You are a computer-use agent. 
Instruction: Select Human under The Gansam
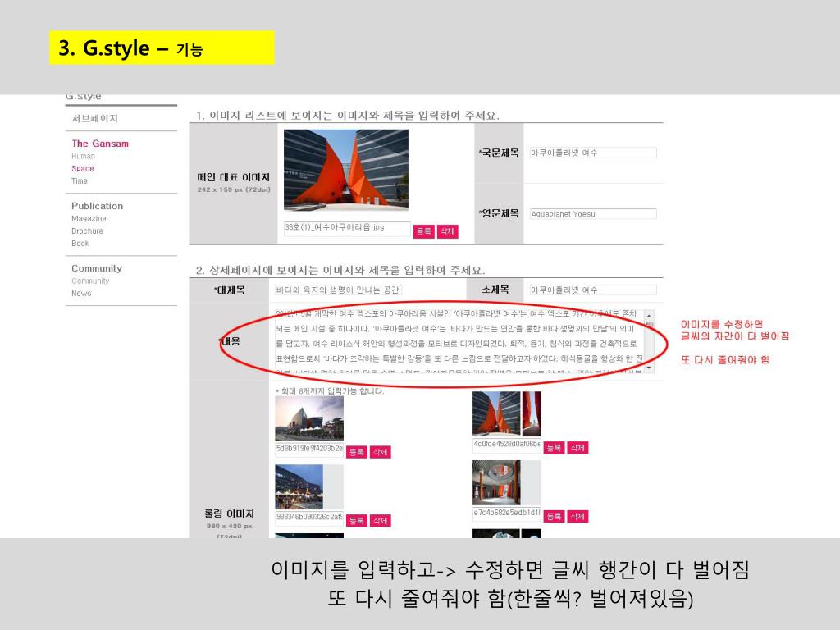click(x=83, y=156)
